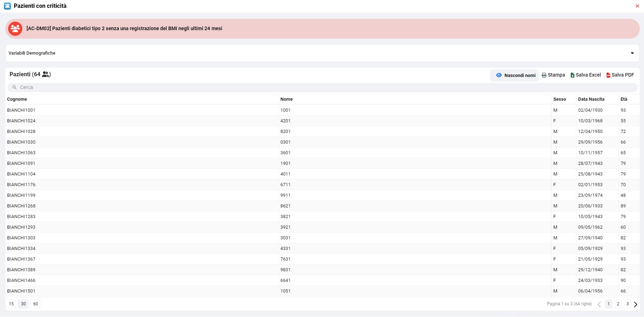Jump to page 2
Screen dimensions: 644x317
pos(618,304)
